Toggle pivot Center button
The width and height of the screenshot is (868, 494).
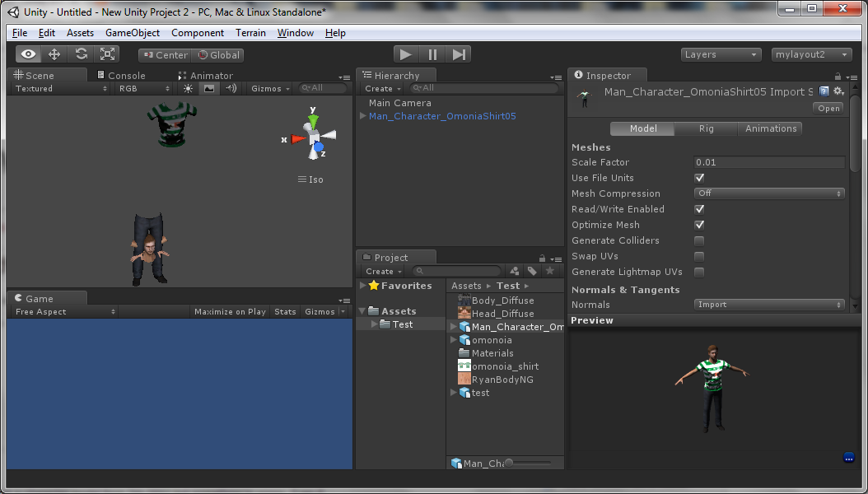coord(165,55)
